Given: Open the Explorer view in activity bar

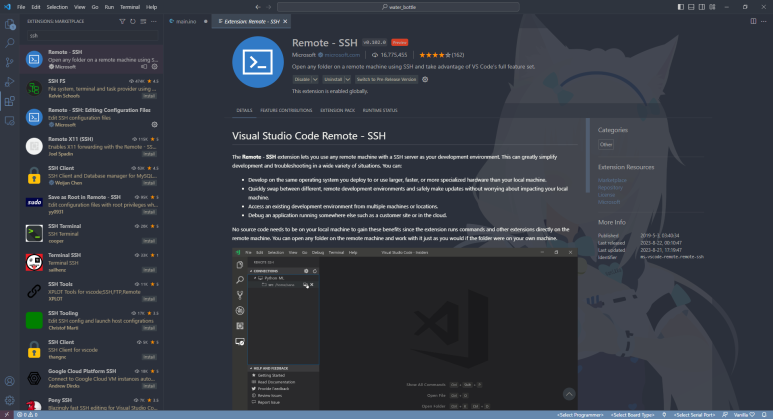Looking at the screenshot, I should (9, 24).
